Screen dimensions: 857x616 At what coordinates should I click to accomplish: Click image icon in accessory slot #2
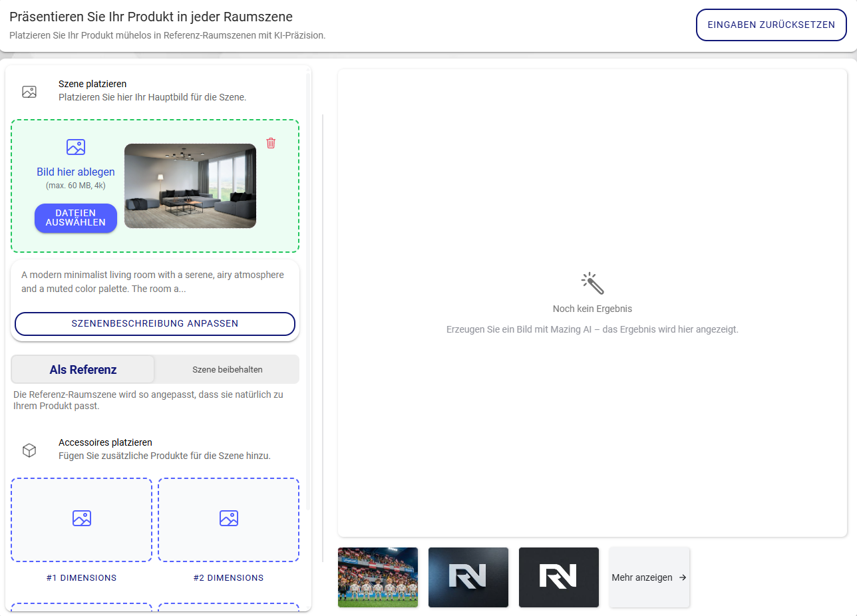tap(229, 518)
